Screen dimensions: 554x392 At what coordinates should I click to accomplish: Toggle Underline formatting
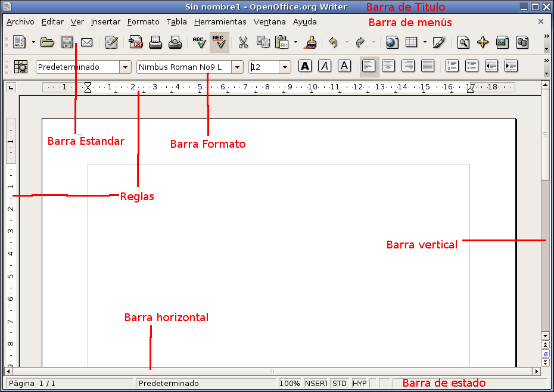coord(344,66)
